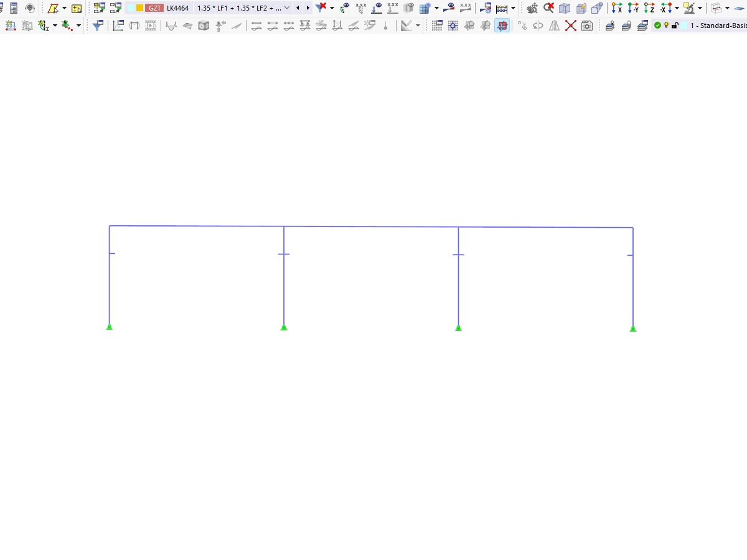Expand dropdown next to red X filter

click(332, 8)
